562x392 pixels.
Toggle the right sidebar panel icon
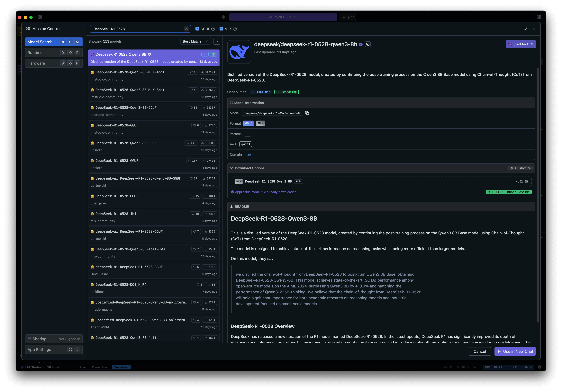tap(539, 17)
